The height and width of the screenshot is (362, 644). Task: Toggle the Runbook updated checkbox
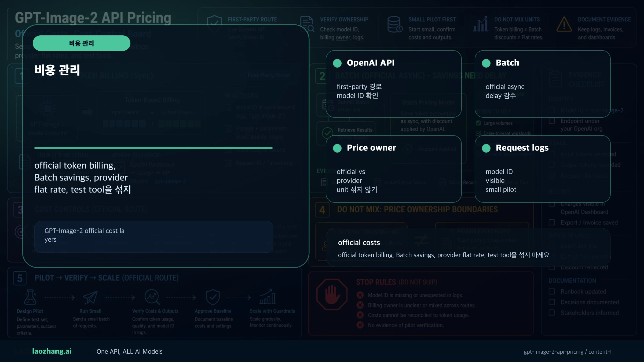click(552, 291)
